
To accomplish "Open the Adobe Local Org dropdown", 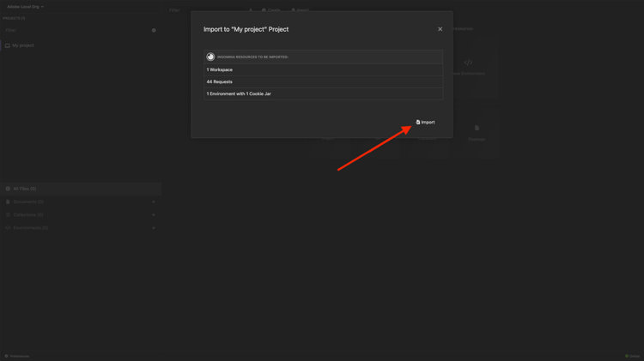I will click(x=25, y=7).
